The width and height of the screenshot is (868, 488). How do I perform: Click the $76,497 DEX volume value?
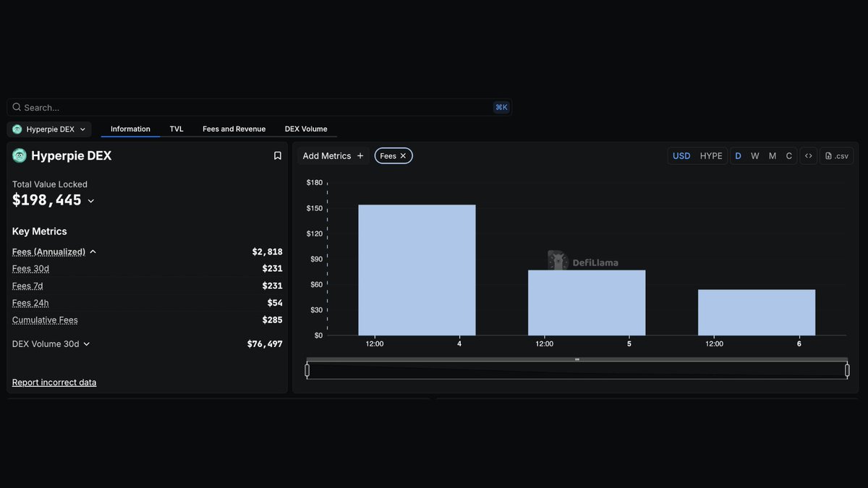[x=265, y=344]
